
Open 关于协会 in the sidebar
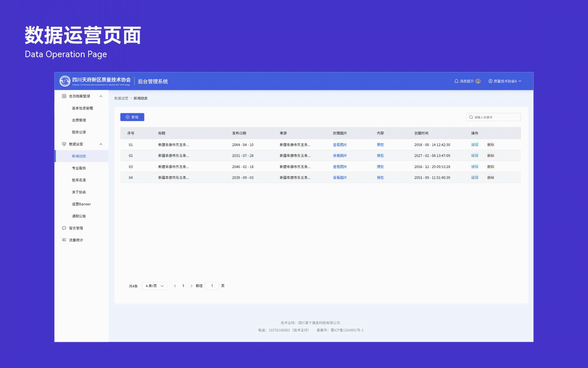[79, 192]
